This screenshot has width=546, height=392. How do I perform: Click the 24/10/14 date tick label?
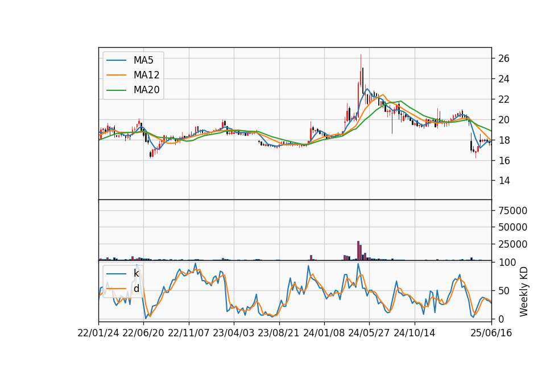415,333
